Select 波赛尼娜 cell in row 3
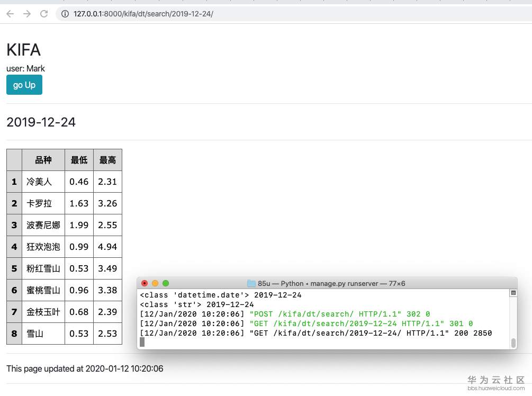The height and width of the screenshot is (396, 532). (x=43, y=225)
